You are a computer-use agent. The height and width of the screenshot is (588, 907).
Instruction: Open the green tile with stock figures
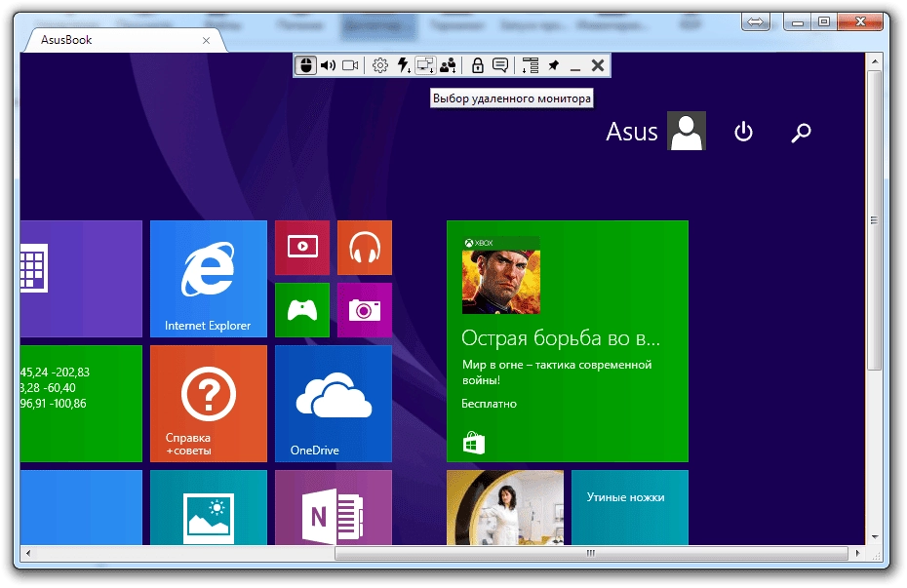click(x=81, y=404)
